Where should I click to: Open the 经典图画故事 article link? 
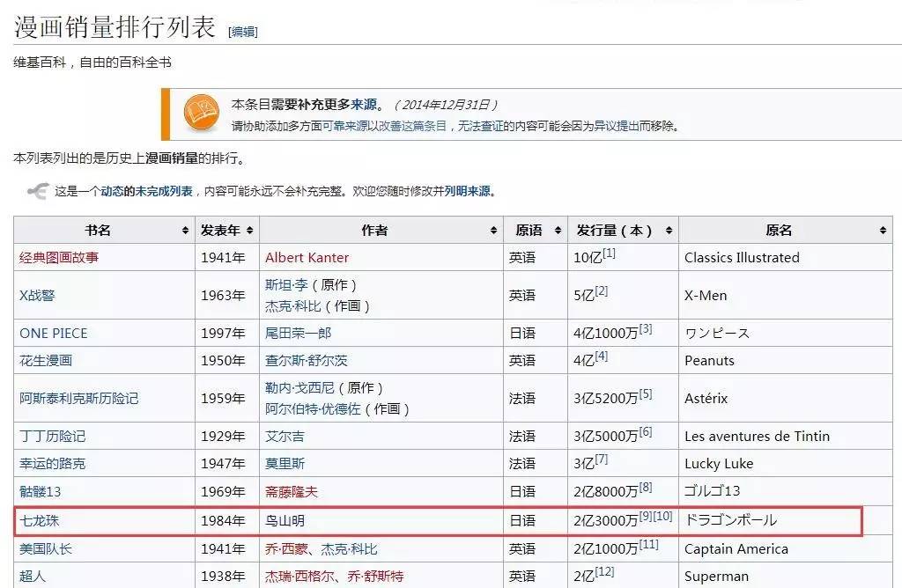coord(59,258)
